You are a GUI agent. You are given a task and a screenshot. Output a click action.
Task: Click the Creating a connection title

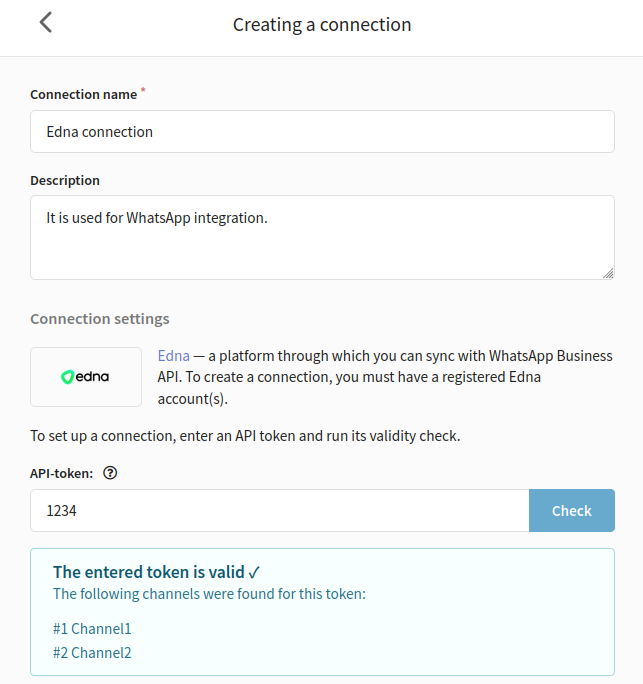322,24
